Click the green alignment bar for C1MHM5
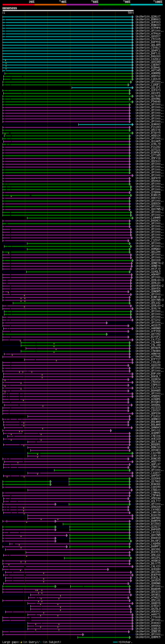 pos(80,218)
